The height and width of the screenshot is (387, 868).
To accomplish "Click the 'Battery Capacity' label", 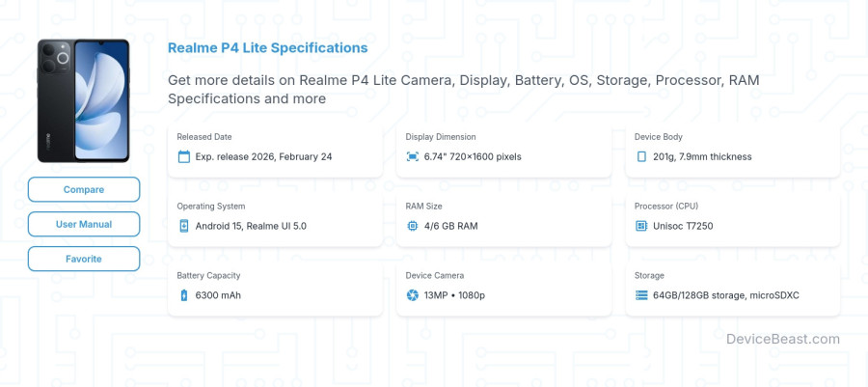I will tap(208, 275).
